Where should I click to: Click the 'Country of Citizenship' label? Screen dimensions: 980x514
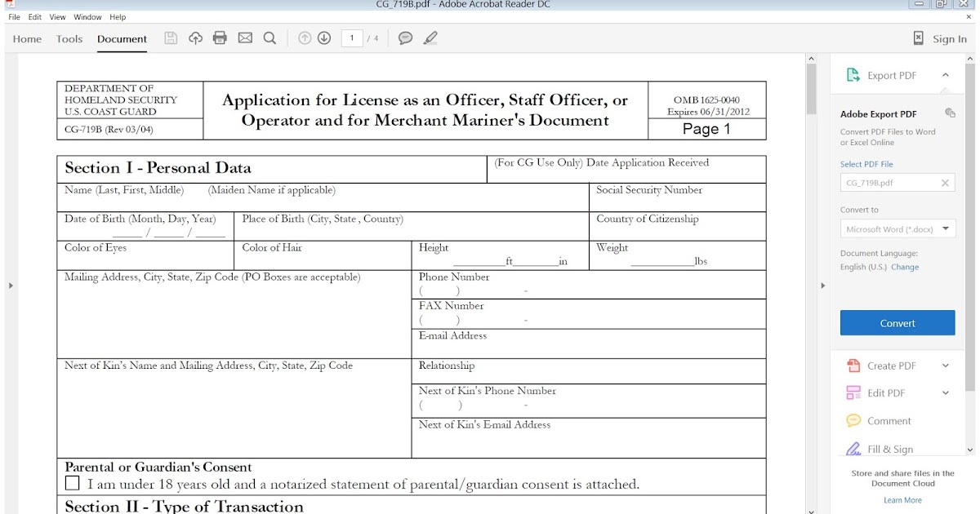648,219
